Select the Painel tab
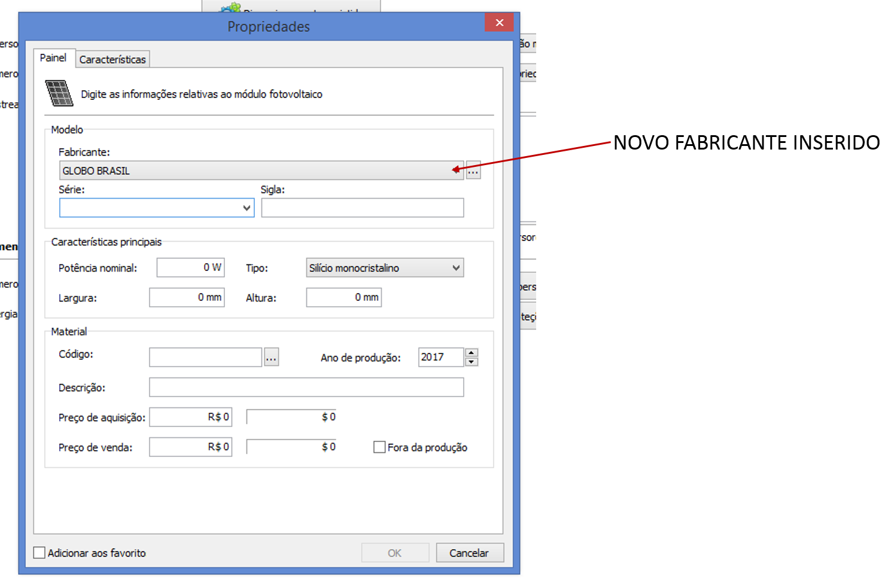Viewport: 894px width, 588px height. click(53, 58)
